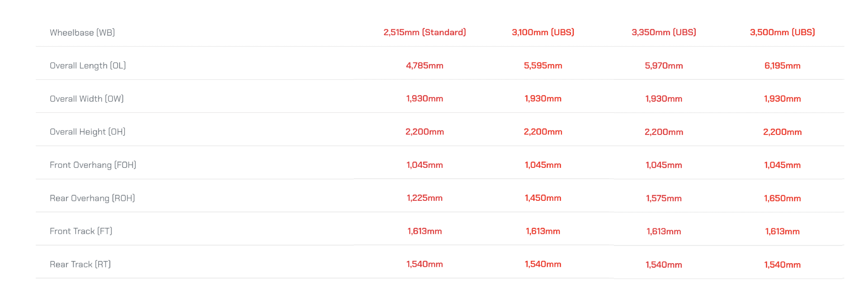Select the 3,500mm (UBS) wheelbase header

click(x=782, y=32)
